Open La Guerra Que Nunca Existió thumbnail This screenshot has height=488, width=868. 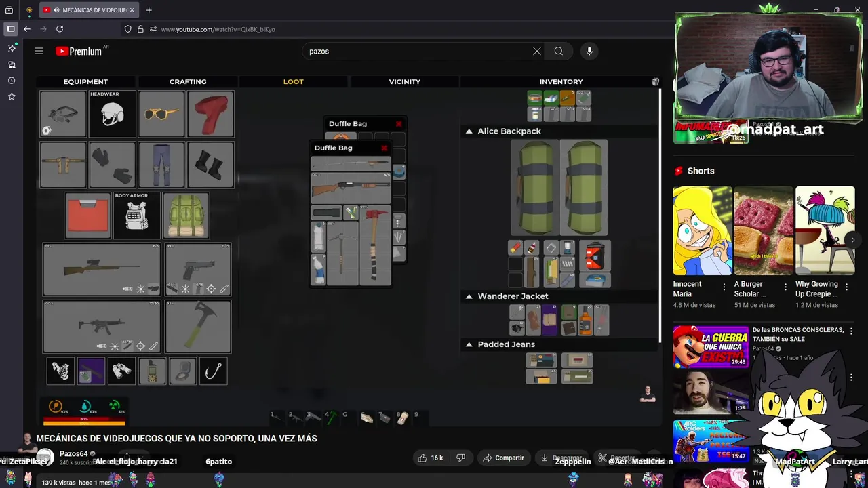(x=711, y=346)
